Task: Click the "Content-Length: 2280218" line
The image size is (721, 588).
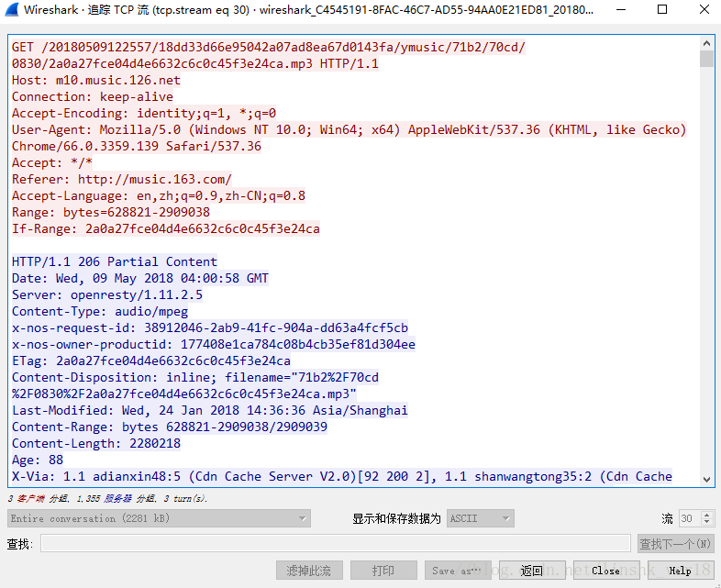Action: (96, 443)
